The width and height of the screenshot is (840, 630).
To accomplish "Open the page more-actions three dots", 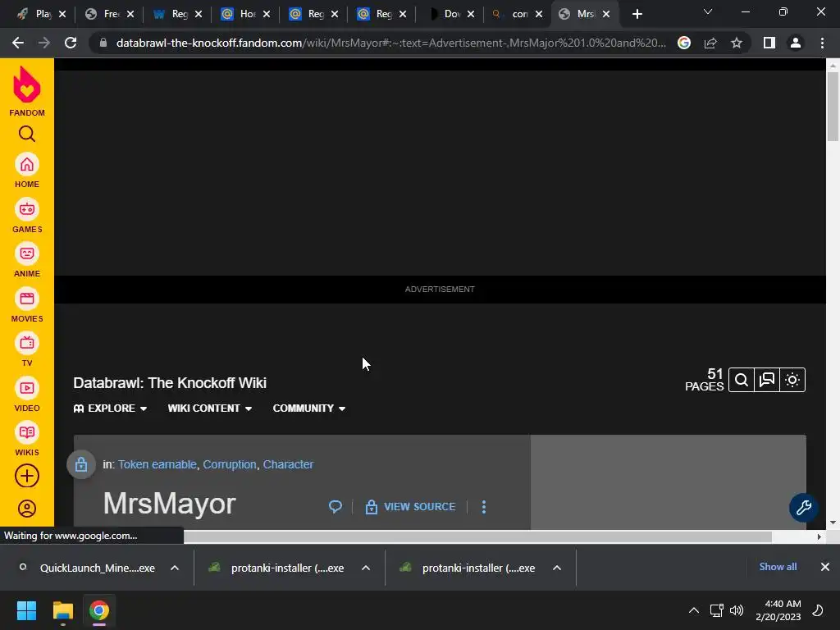I will click(x=484, y=507).
